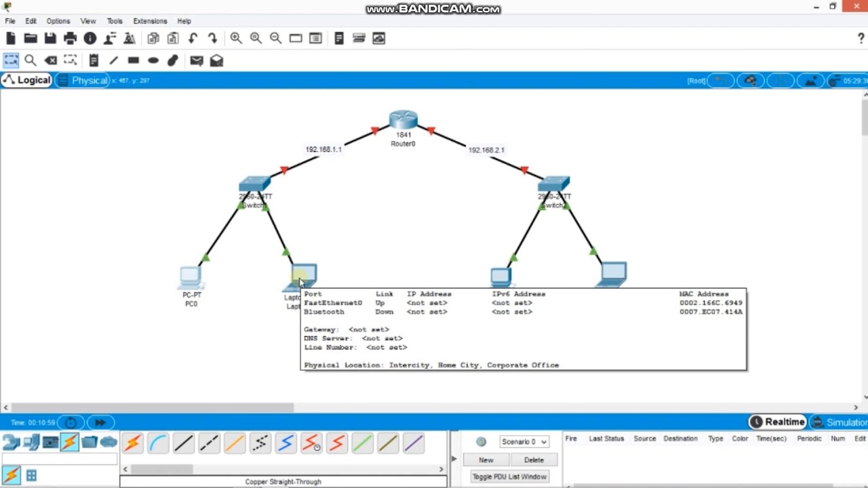The image size is (868, 488).
Task: Create a new file from toolbar
Action: click(x=10, y=39)
